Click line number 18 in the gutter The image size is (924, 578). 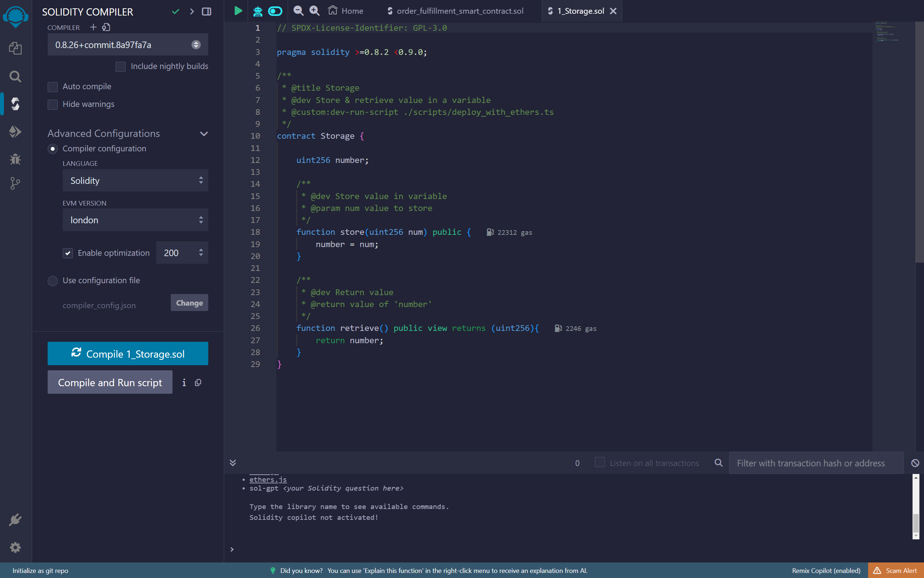(x=255, y=232)
